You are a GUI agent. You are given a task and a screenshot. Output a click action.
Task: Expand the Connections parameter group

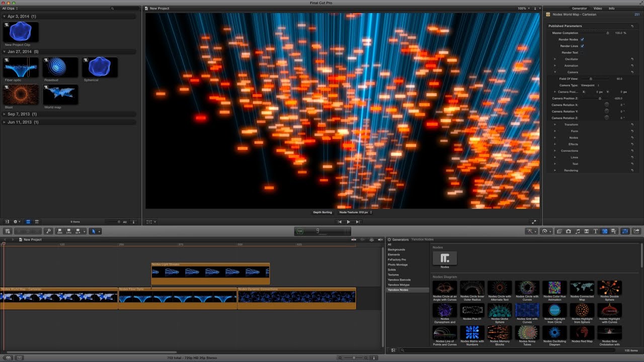[x=555, y=151]
